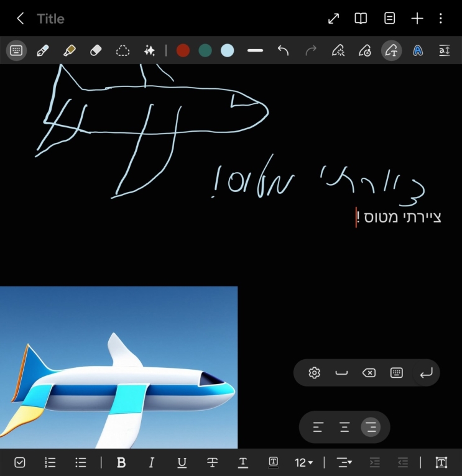Open the text color option
The width and height of the screenshot is (462, 476).
click(243, 462)
